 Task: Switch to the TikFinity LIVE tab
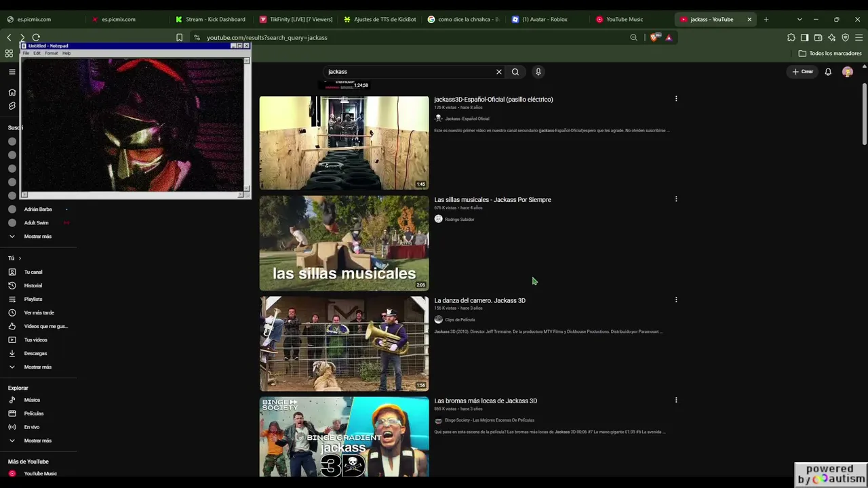[x=295, y=19]
